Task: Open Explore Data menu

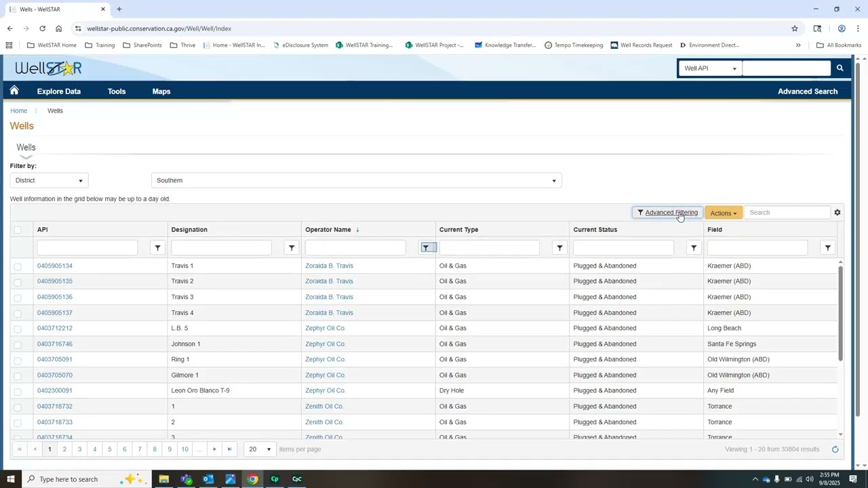Action: pos(59,91)
